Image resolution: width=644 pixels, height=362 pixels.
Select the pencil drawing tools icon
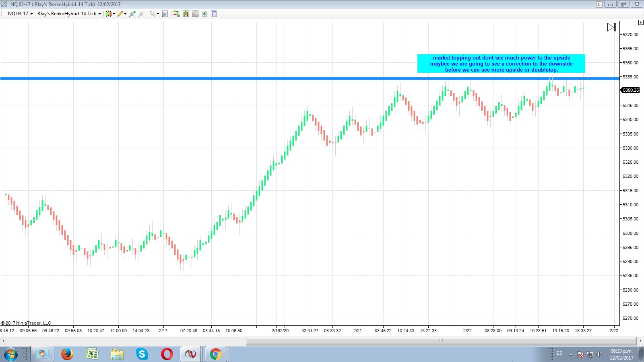tap(120, 14)
